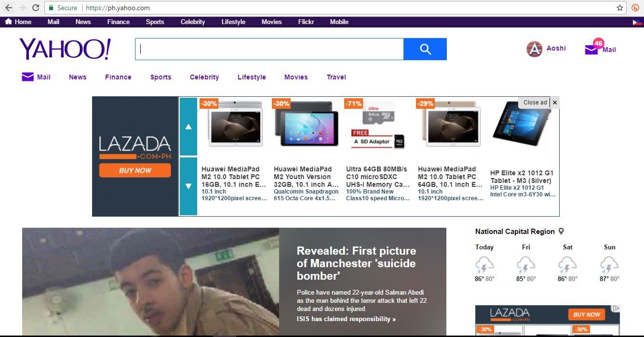Bookmark this page with the star icon
This screenshot has width=644, height=337.
pos(620,8)
